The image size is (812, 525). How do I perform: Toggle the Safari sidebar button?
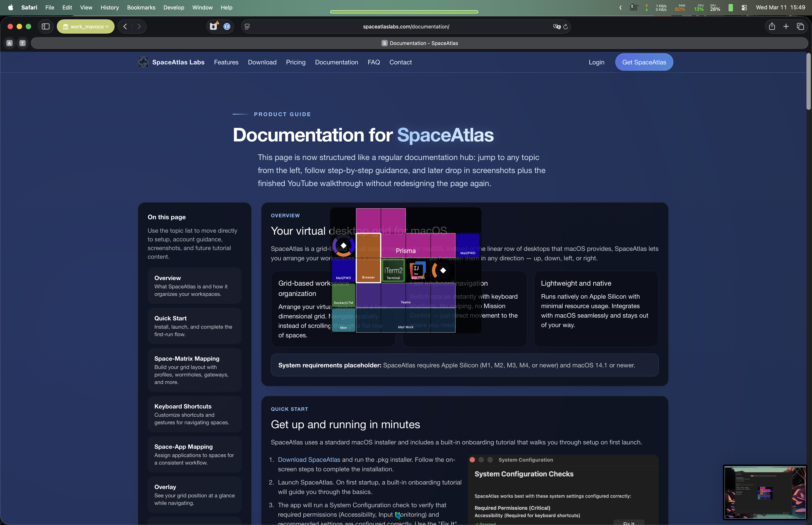point(46,27)
